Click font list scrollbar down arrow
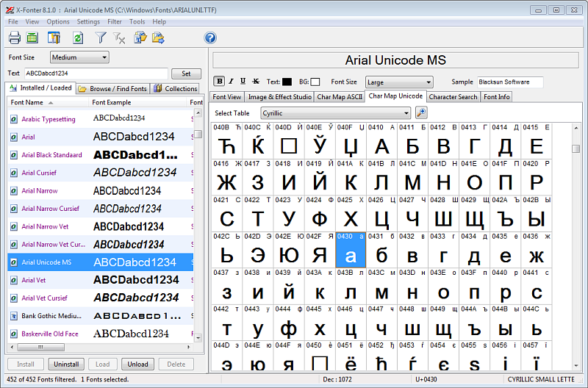 click(198, 337)
